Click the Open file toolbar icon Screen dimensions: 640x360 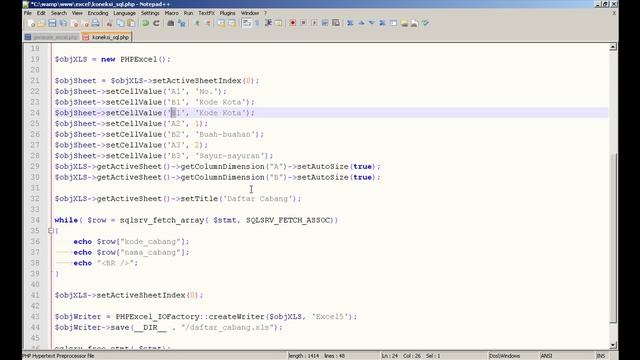click(41, 23)
